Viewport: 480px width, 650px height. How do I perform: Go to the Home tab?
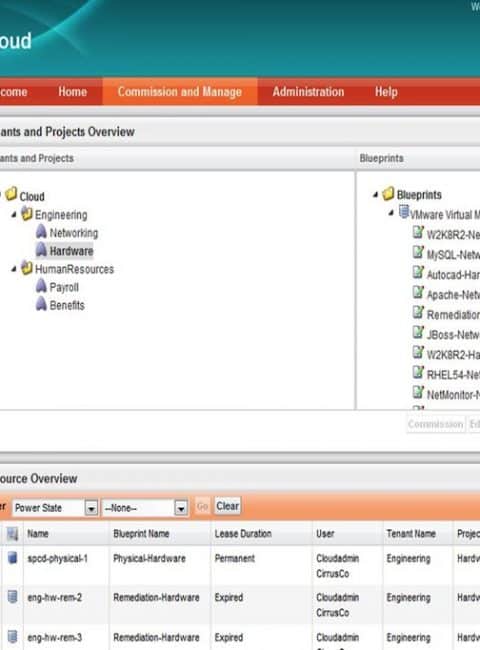pos(73,92)
